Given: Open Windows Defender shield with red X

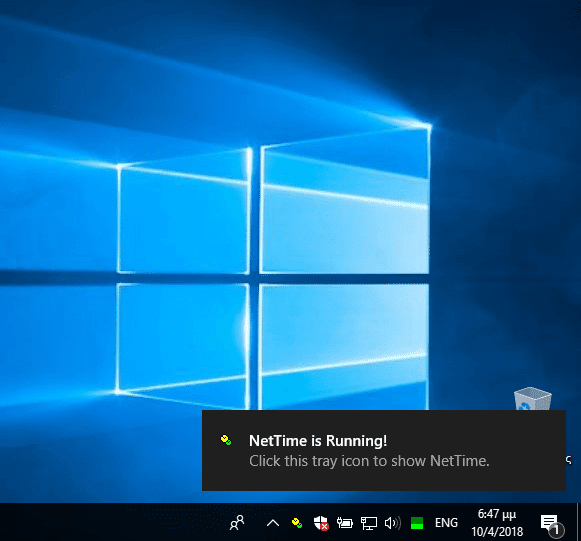Looking at the screenshot, I should (321, 523).
